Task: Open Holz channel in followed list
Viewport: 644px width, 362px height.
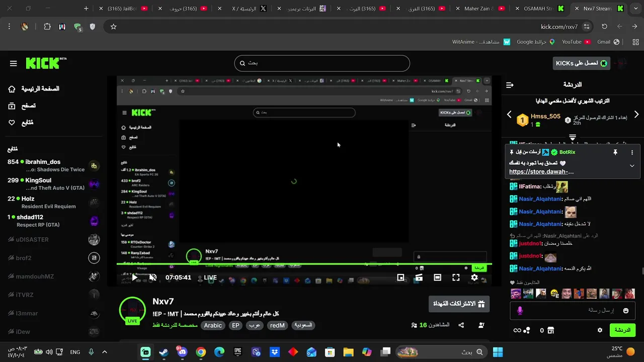Action: click(53, 202)
